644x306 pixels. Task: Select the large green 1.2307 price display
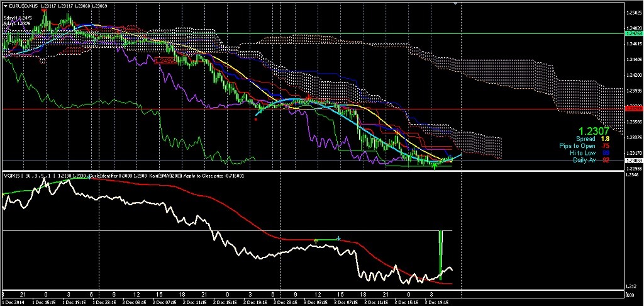594,131
